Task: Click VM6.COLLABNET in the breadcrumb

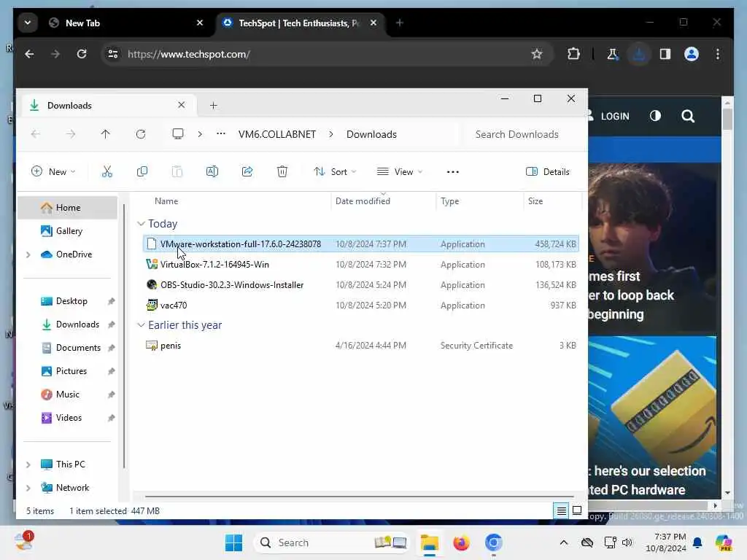Action: coord(276,134)
